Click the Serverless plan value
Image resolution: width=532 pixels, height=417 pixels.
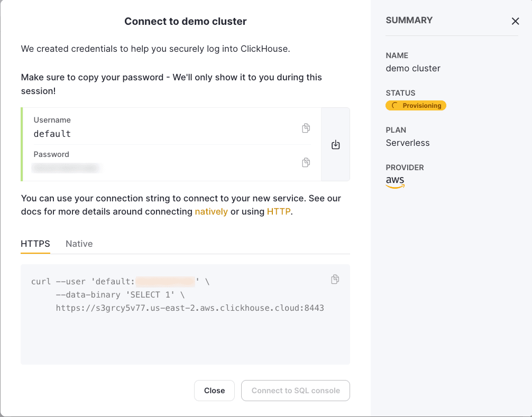(x=408, y=143)
